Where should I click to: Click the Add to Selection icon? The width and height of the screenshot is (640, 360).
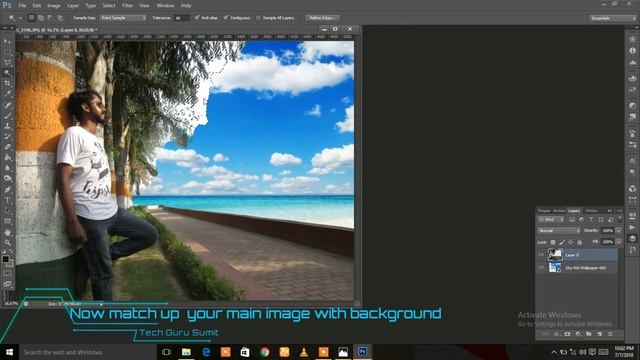click(x=41, y=18)
